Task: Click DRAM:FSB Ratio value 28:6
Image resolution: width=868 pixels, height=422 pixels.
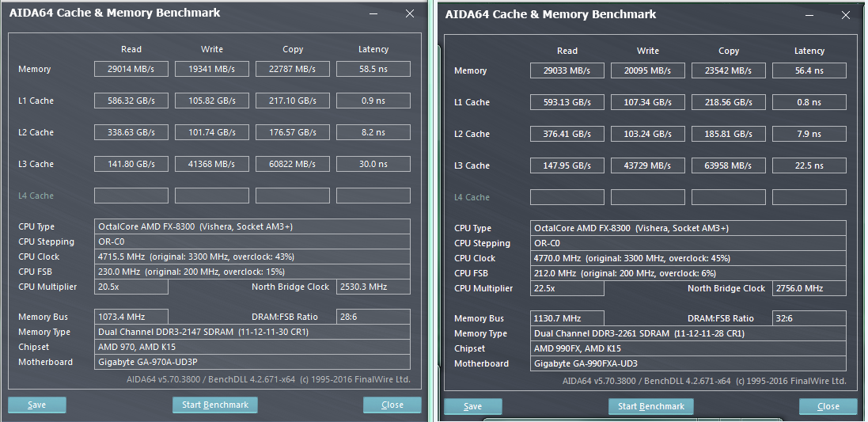Action: pos(373,317)
